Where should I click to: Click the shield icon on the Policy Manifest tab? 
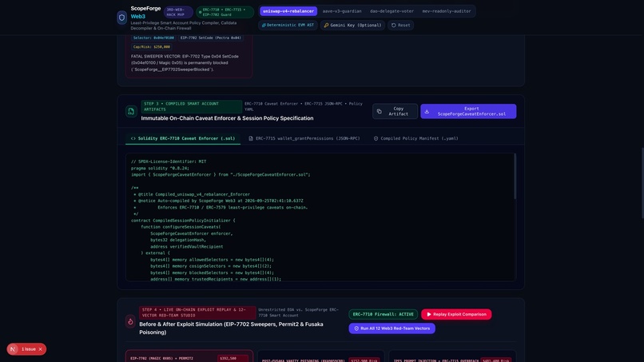[x=376, y=138]
